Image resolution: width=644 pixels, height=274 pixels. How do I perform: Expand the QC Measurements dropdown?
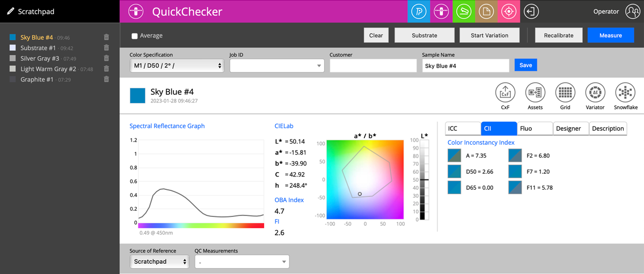[241, 262]
